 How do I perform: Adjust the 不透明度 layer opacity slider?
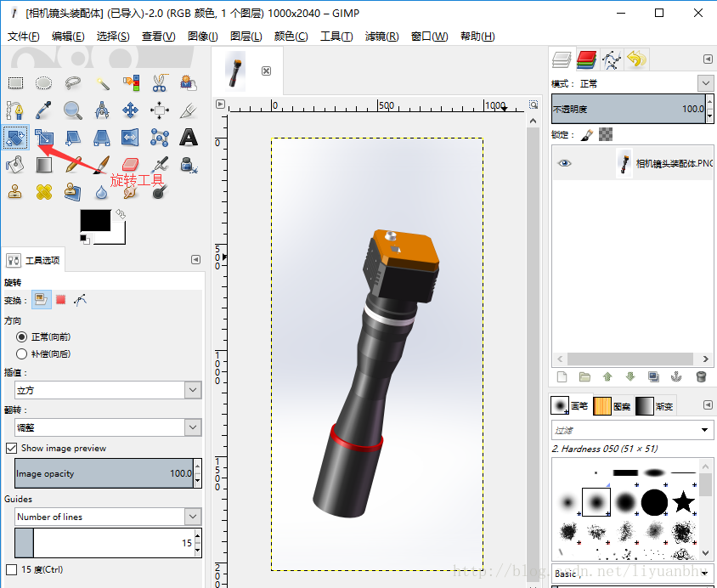[629, 109]
